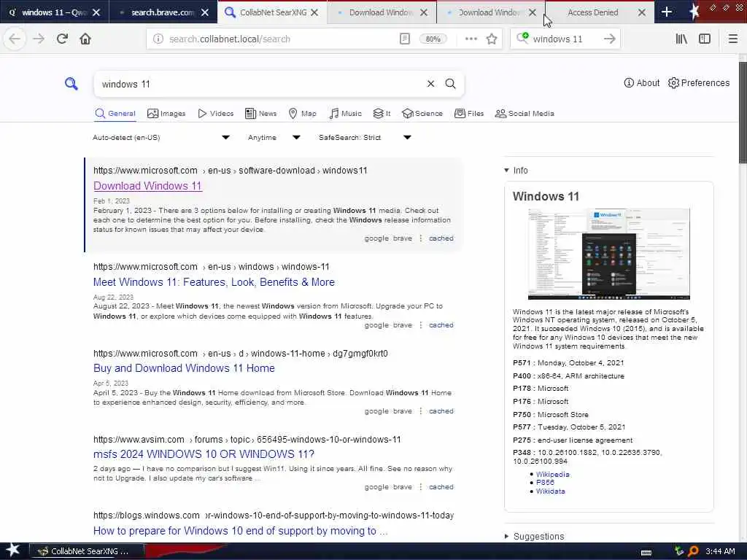Click the Windows 11 infobox screenshot thumbnail

point(608,254)
